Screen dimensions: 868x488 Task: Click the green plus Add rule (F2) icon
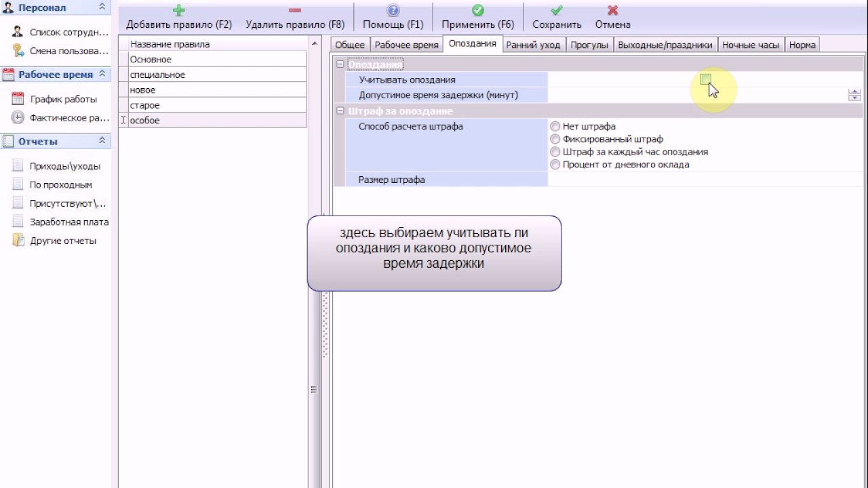179,10
